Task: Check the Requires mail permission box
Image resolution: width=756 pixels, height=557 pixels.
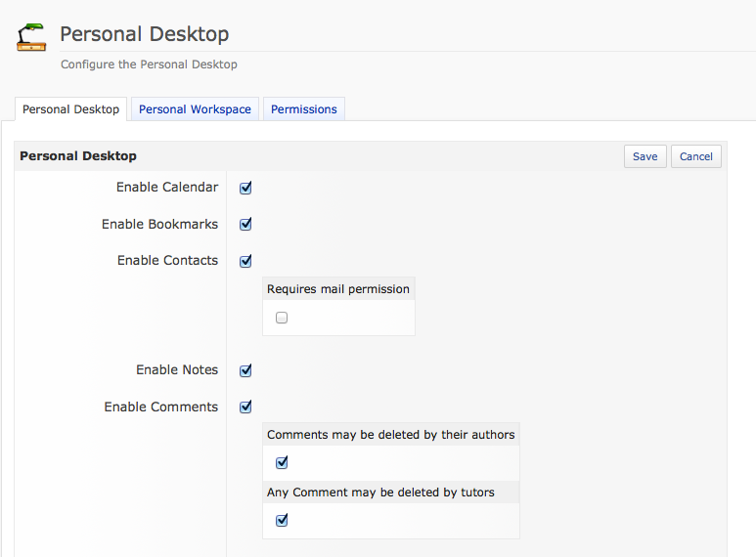Action: (x=282, y=318)
